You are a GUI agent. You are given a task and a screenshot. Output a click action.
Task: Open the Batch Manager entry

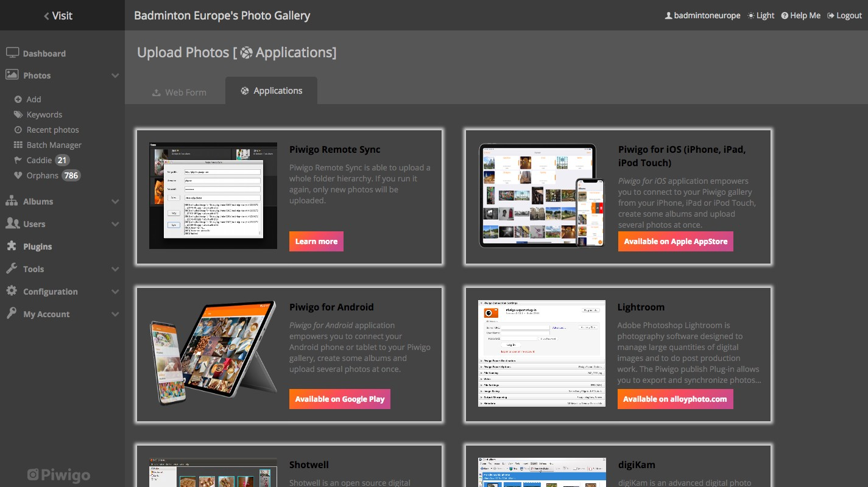(x=54, y=145)
